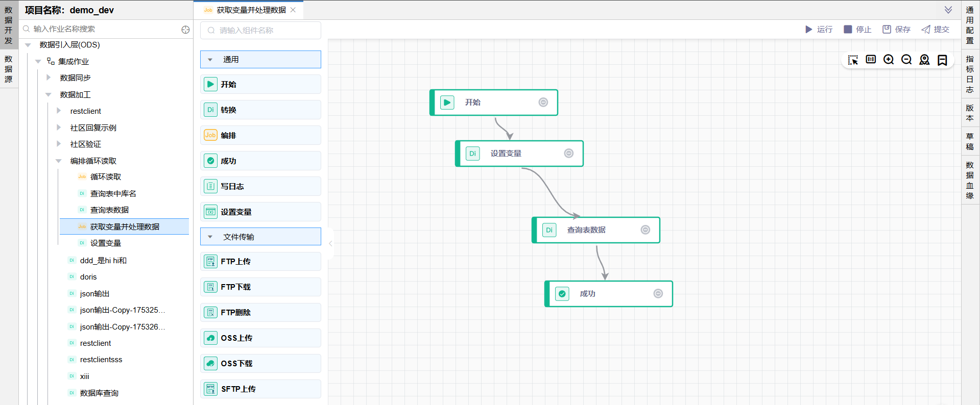
Task: Click the canvas zoom-out magnifier icon
Action: (x=906, y=60)
